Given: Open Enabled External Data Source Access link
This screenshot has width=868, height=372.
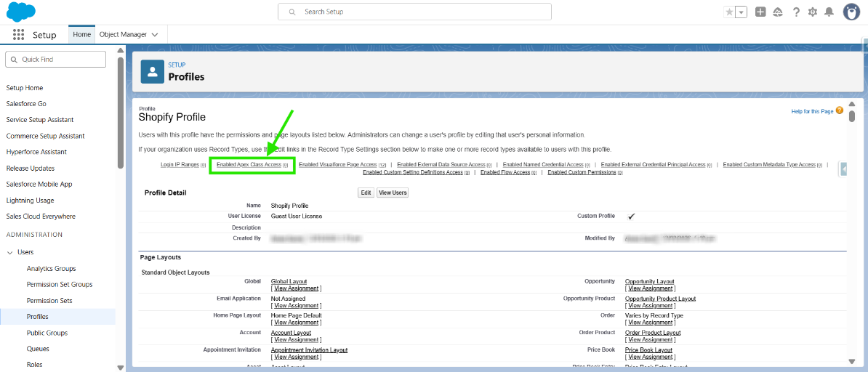Looking at the screenshot, I should tap(441, 164).
